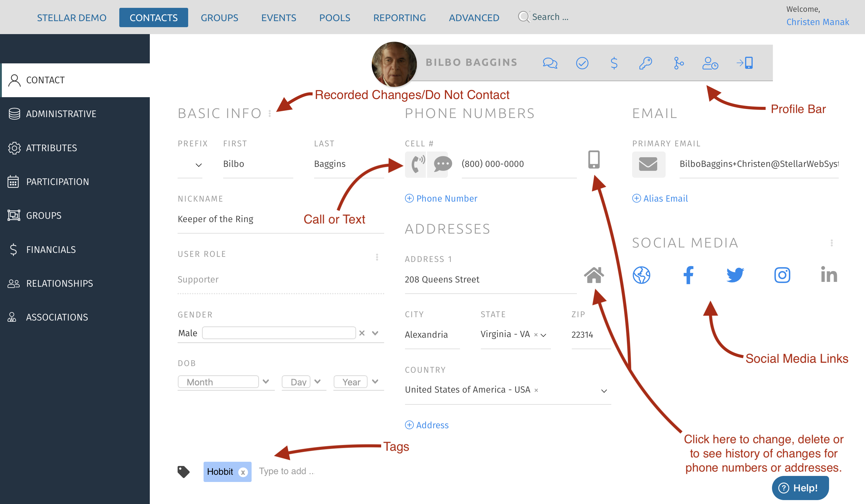Open the key icon in profile bar

pyautogui.click(x=646, y=63)
